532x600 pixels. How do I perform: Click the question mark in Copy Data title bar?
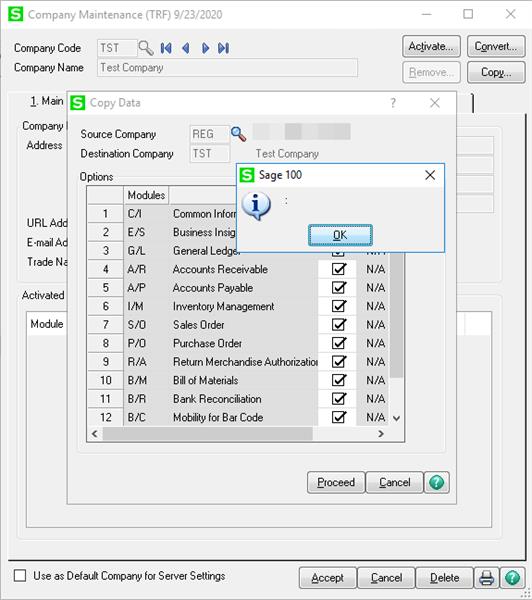pos(393,103)
